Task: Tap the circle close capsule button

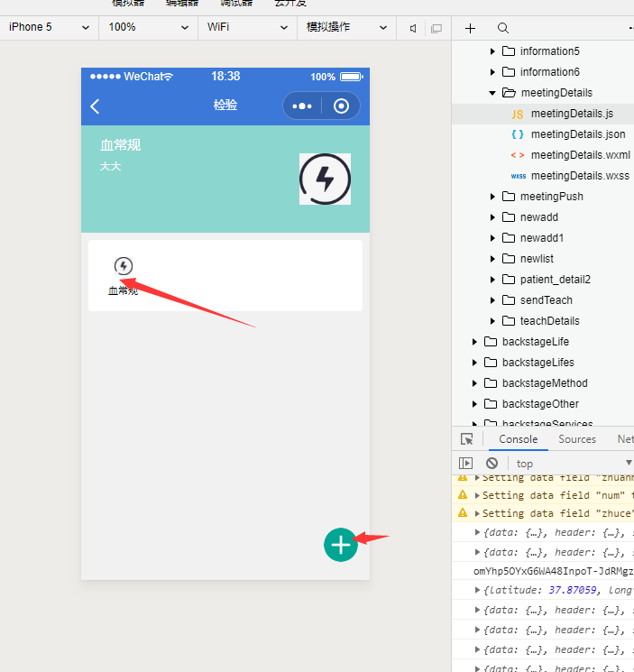Action: pos(341,106)
